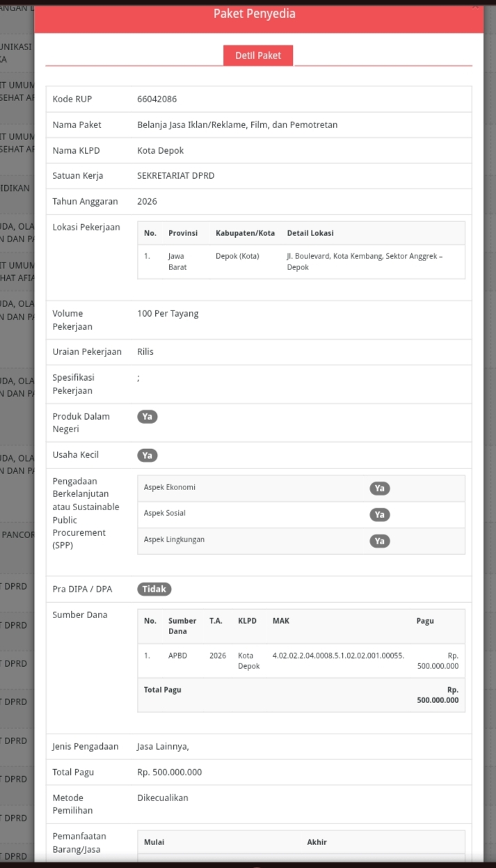This screenshot has width=496, height=868.
Task: Click the Detail Lokasi column header
Action: [x=310, y=233]
